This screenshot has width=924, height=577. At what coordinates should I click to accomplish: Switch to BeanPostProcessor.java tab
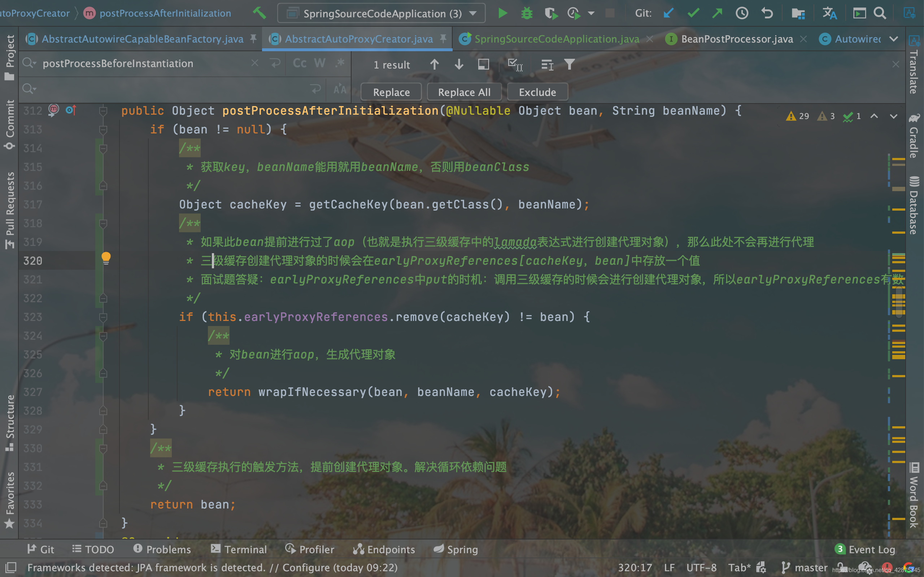pyautogui.click(x=737, y=39)
